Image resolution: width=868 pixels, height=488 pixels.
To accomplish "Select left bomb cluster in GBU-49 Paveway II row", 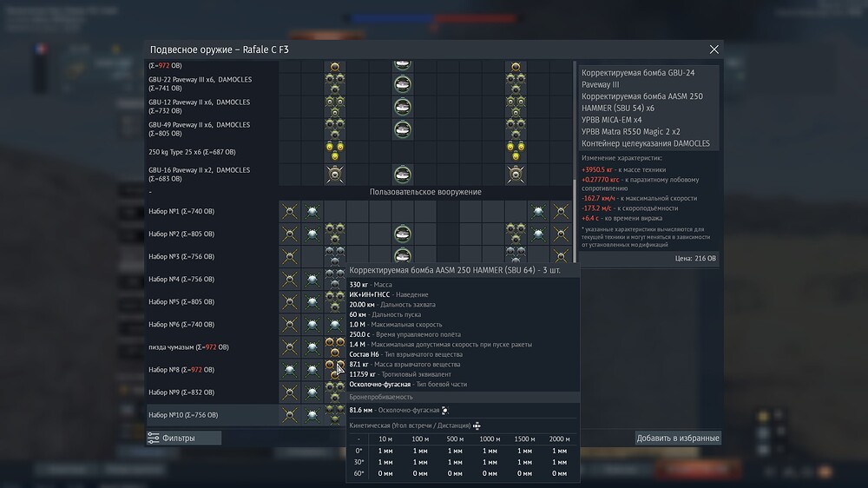I will coord(334,129).
